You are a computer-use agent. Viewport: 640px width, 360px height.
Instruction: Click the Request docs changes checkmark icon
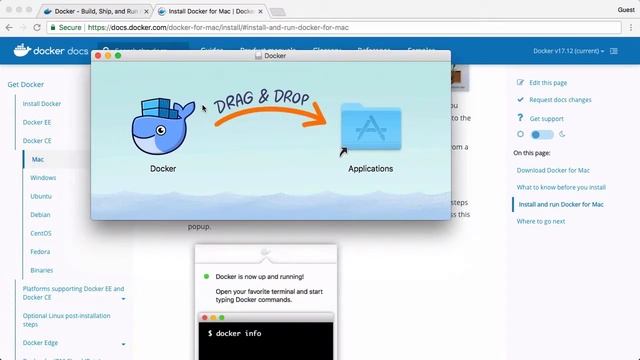coord(520,100)
